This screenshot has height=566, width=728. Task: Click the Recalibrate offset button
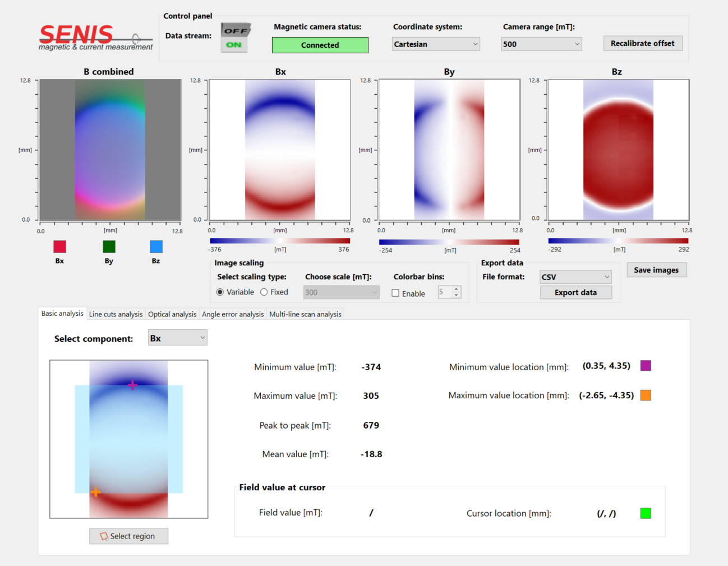(642, 44)
